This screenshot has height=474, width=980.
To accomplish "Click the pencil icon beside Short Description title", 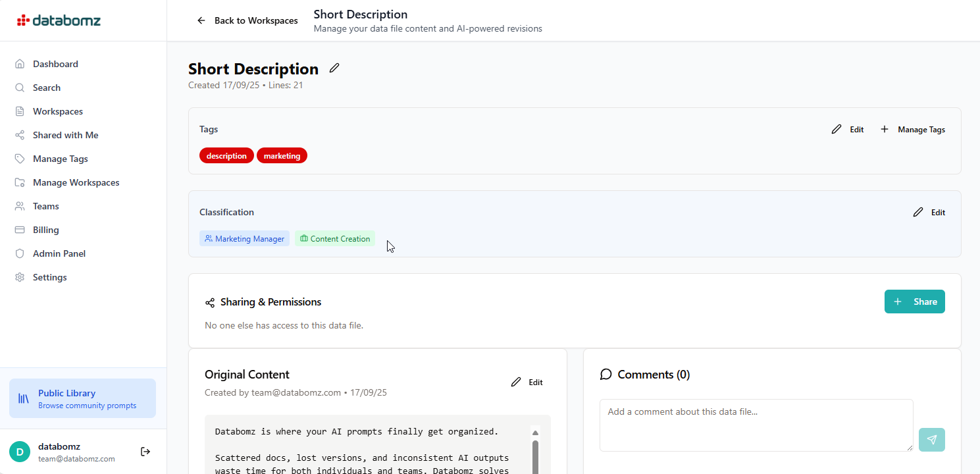I will point(334,68).
